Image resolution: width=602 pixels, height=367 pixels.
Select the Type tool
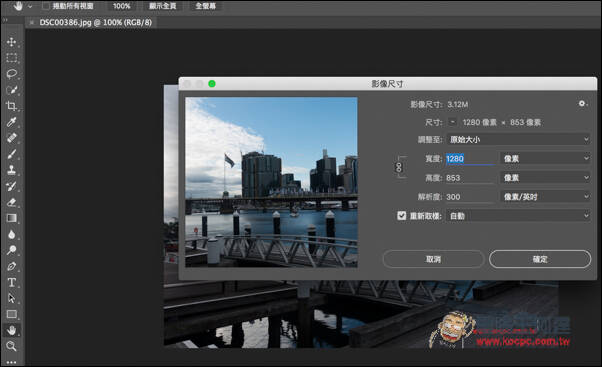click(12, 282)
